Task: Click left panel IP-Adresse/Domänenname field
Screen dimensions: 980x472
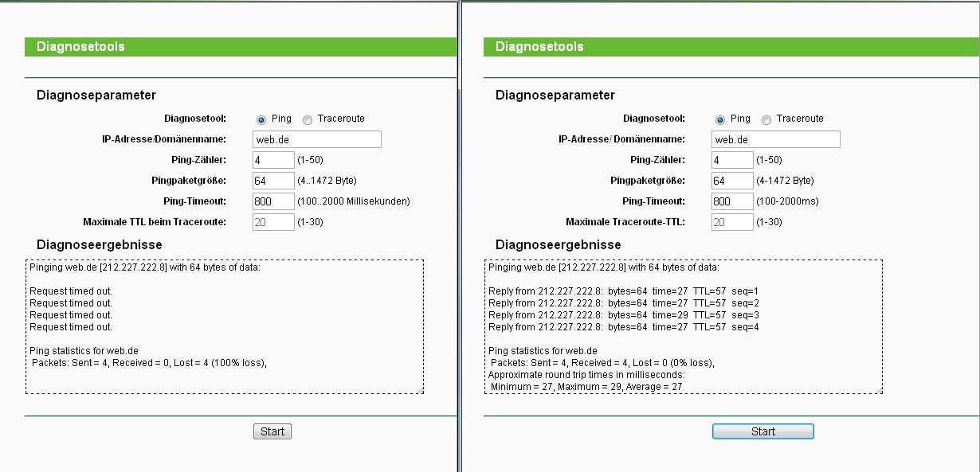Action: pos(316,139)
